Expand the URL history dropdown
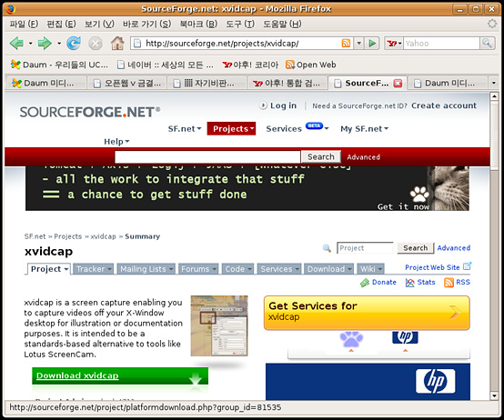The width and height of the screenshot is (504, 420). tap(359, 43)
